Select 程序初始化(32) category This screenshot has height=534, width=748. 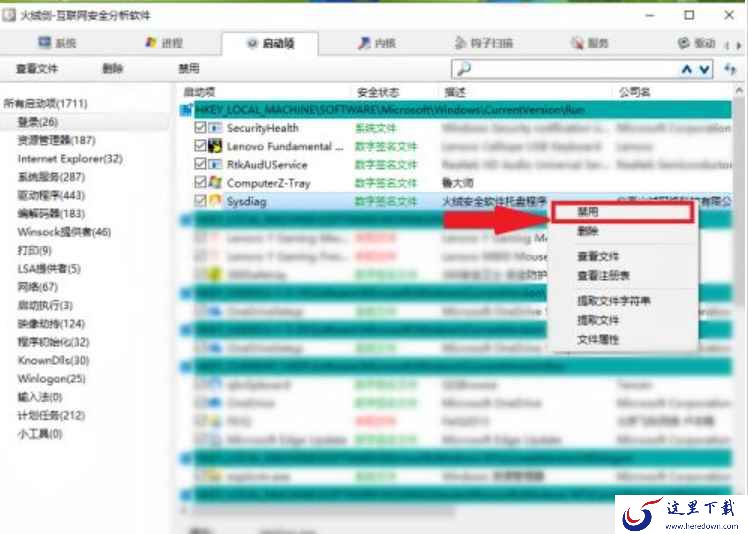53,342
